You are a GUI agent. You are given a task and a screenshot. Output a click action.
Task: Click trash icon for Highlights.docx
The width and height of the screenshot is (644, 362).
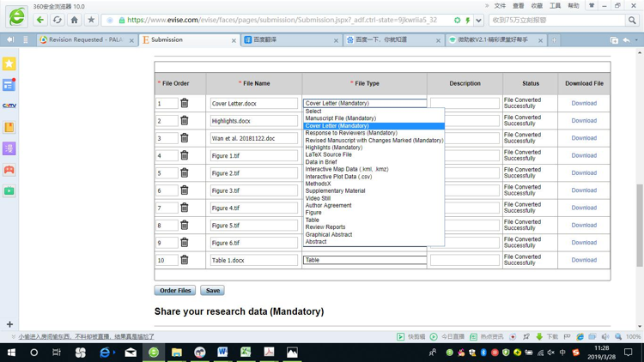pos(184,121)
